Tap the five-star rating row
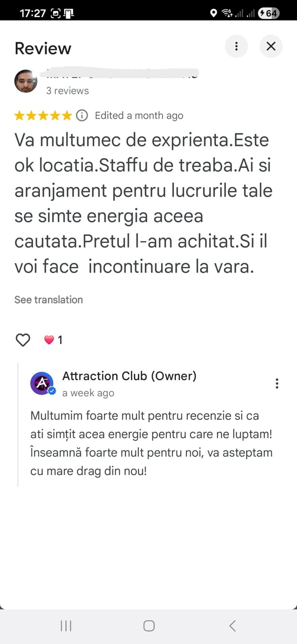Screen dimensions: 297x644 43,115
